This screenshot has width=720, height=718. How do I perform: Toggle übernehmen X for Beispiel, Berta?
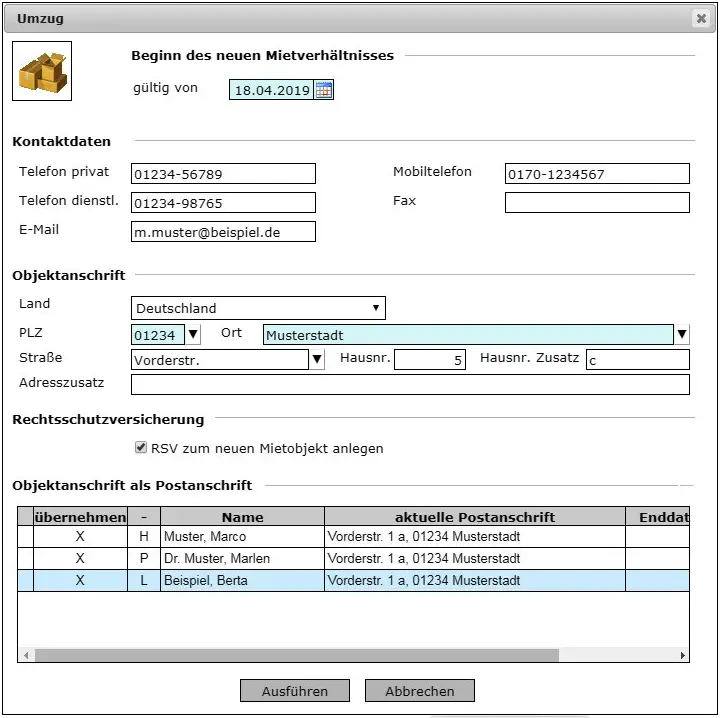coord(80,581)
